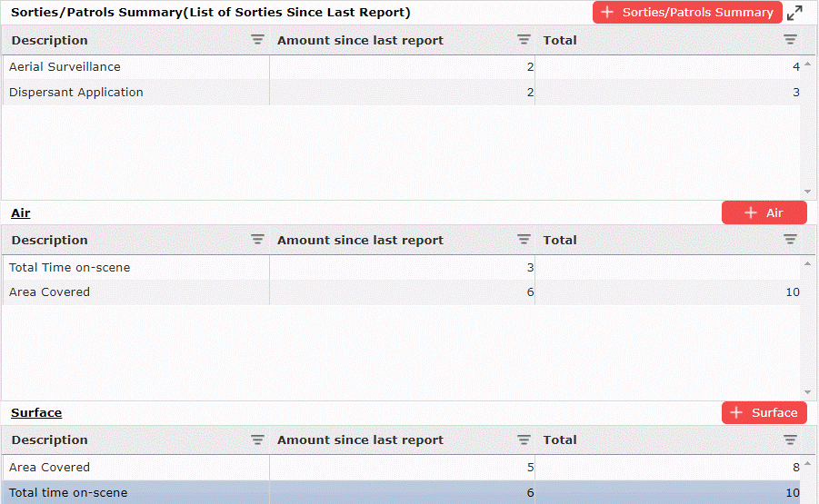Open filter menu for Surface Total column
This screenshot has width=819, height=504.
pos(790,440)
